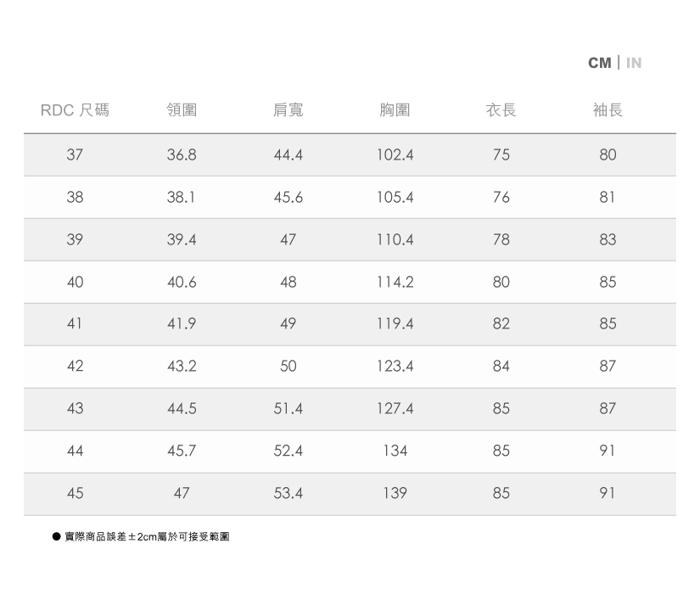The image size is (700, 594).
Task: Click the 衣長 column header
Action: click(x=501, y=110)
